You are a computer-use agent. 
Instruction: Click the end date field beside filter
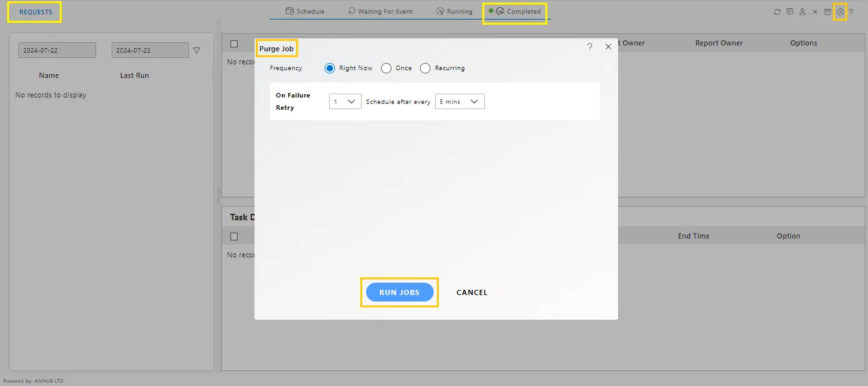coord(150,50)
